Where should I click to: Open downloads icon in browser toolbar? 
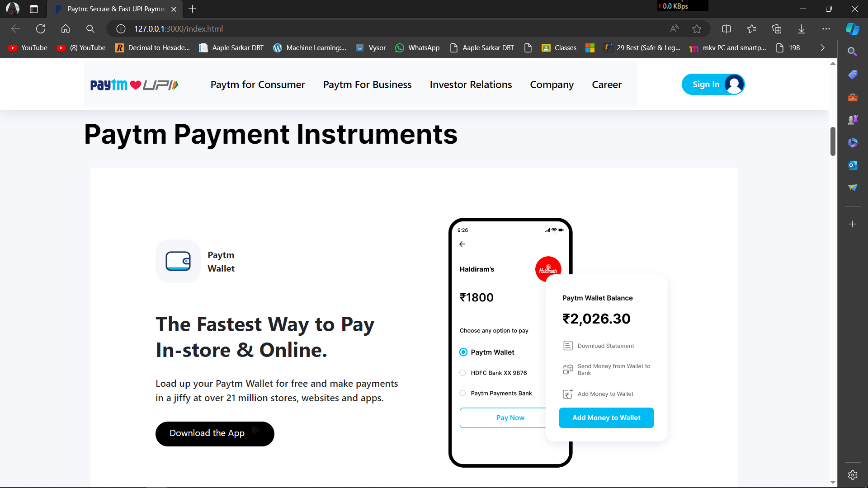point(802,29)
